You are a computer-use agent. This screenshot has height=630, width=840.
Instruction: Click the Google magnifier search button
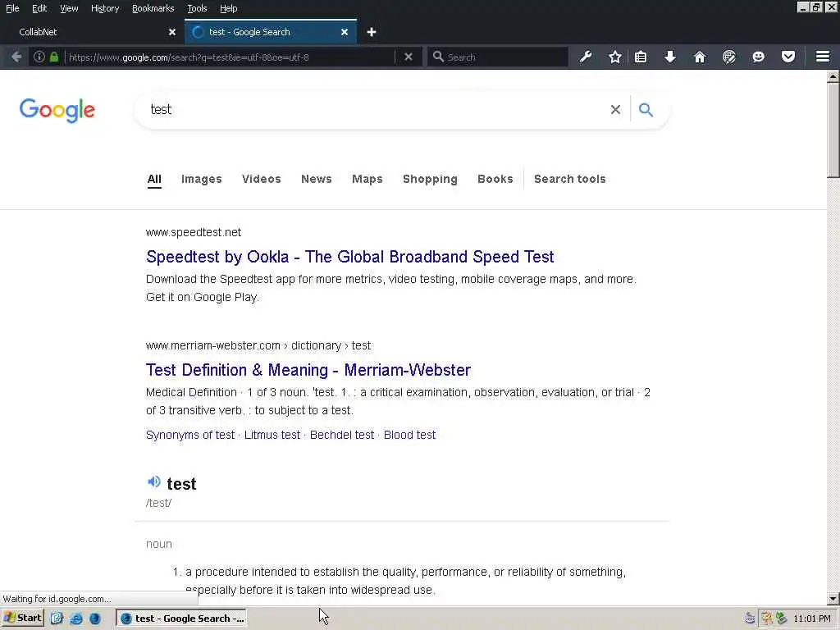click(x=646, y=110)
